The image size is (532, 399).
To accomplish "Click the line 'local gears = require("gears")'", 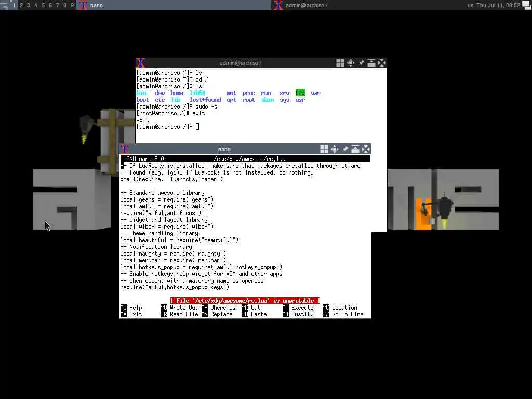I will pyautogui.click(x=167, y=199).
